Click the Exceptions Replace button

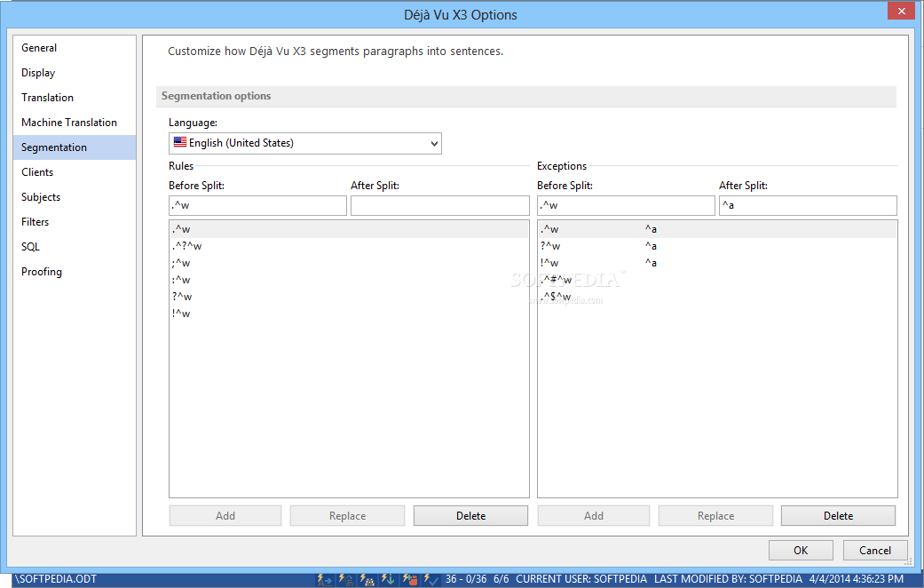[x=715, y=515]
